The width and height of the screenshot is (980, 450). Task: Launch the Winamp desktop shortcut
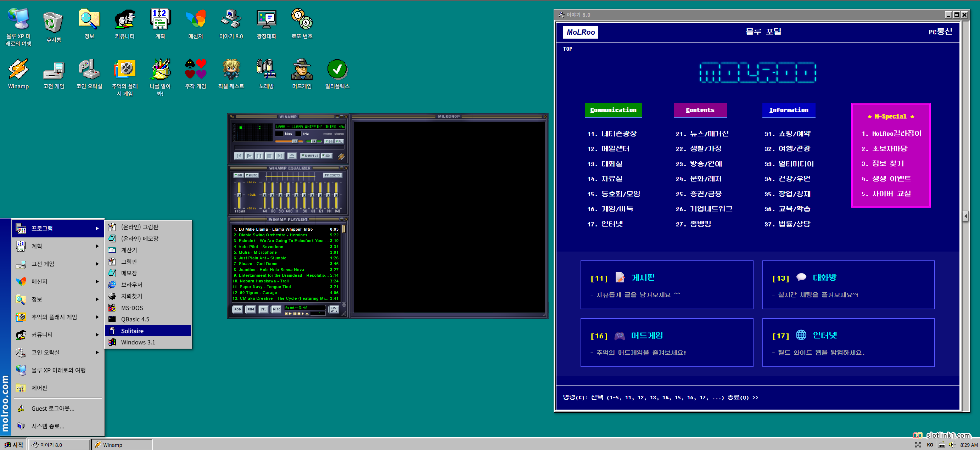(18, 74)
